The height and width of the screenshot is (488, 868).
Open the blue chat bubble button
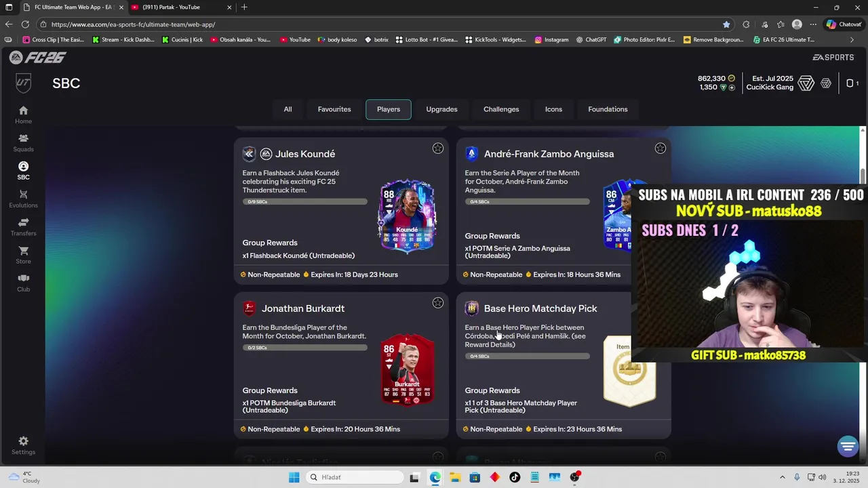tap(847, 446)
